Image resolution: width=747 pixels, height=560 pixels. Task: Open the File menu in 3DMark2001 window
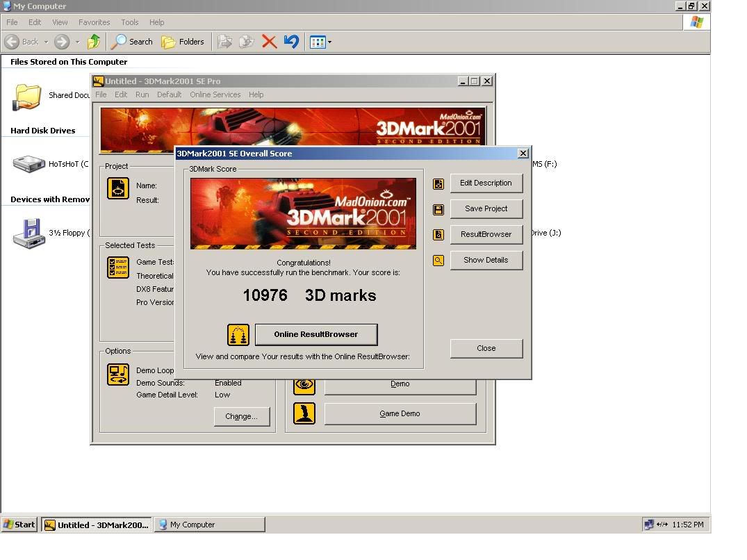pos(101,94)
